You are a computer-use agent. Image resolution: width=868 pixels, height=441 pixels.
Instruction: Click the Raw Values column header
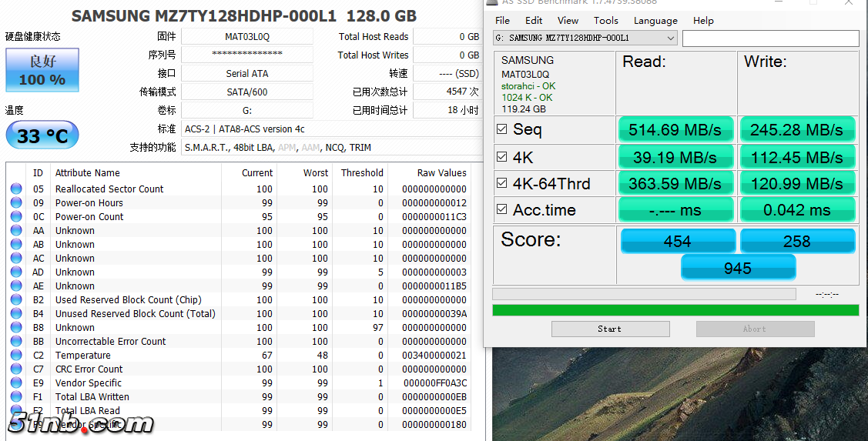coord(442,172)
